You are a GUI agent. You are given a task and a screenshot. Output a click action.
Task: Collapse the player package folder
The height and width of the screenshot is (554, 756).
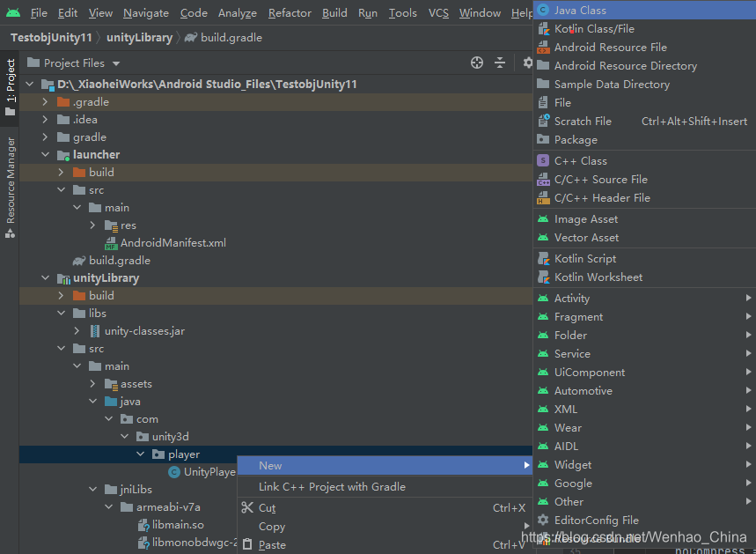click(x=140, y=454)
